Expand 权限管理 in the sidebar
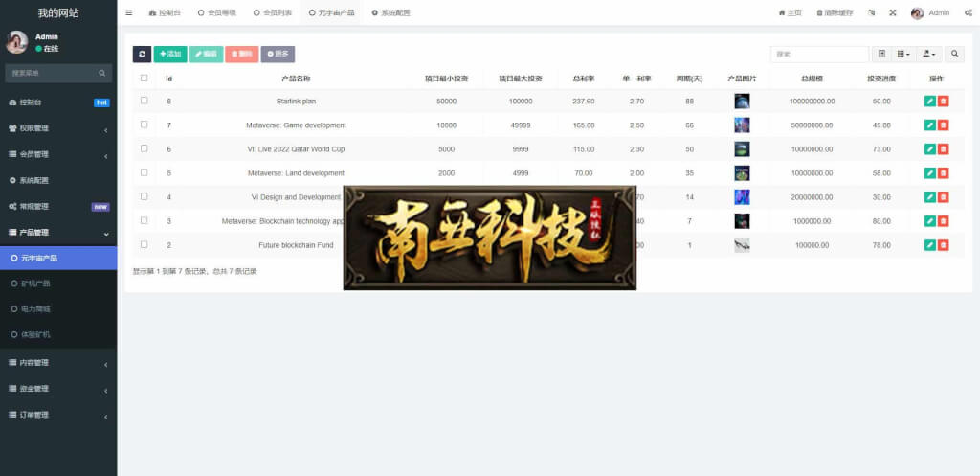 (58, 128)
